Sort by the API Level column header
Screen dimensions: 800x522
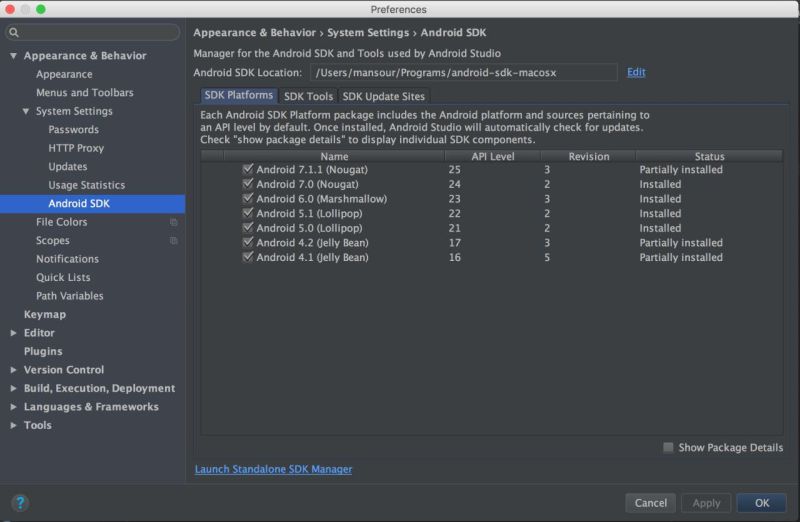pyautogui.click(x=492, y=156)
